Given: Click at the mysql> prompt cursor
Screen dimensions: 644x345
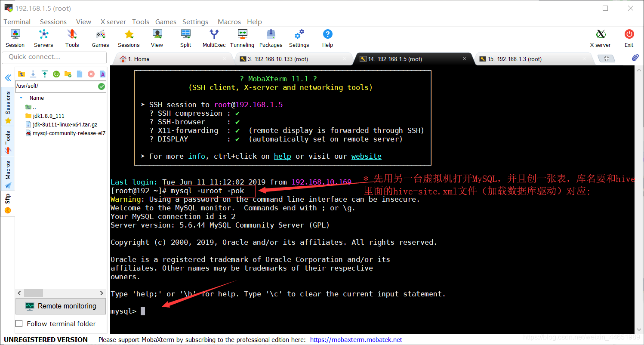Looking at the screenshot, I should click(143, 311).
